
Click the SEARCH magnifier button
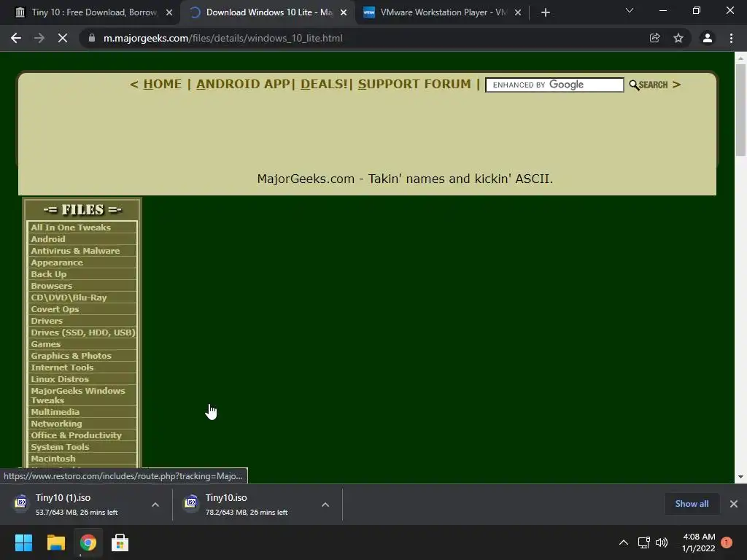click(649, 85)
